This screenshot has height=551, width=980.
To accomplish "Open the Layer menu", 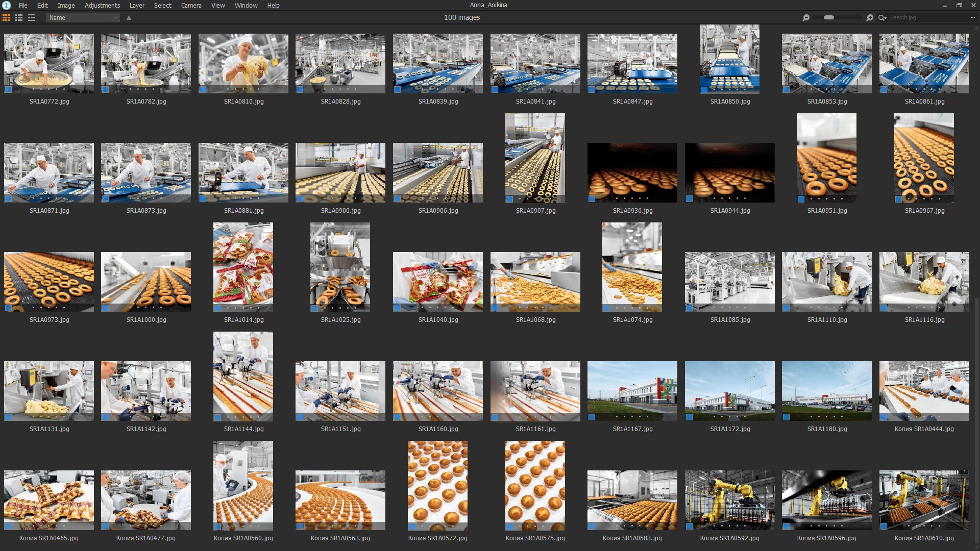I will click(137, 5).
